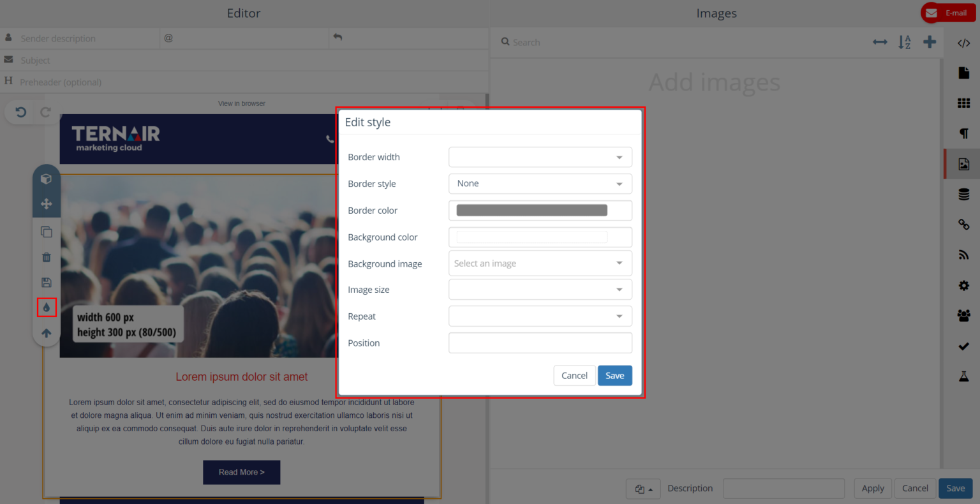The image size is (980, 504).
Task: Delete the block with the trash icon
Action: pyautogui.click(x=46, y=258)
